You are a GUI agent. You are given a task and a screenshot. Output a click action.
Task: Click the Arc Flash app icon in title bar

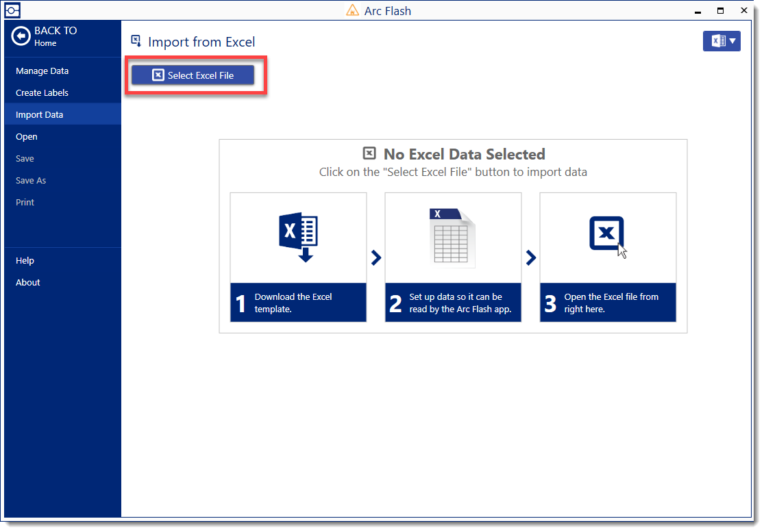point(12,10)
